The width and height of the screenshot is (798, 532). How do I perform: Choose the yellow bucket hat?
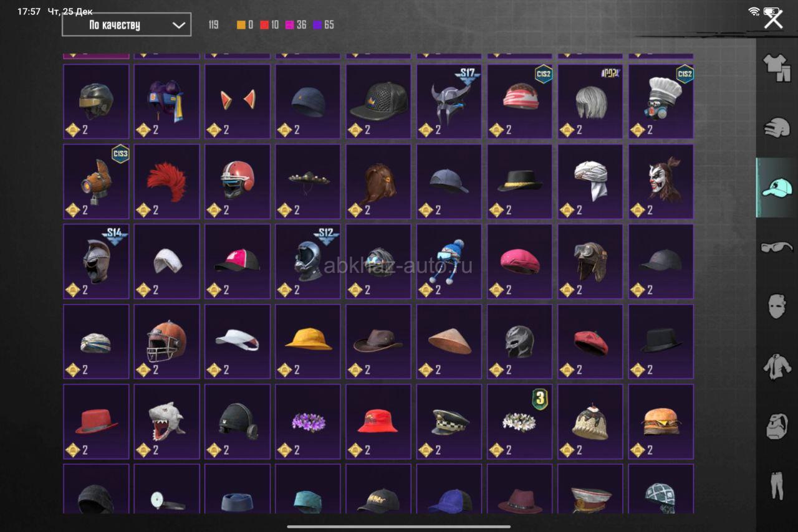pyautogui.click(x=308, y=341)
